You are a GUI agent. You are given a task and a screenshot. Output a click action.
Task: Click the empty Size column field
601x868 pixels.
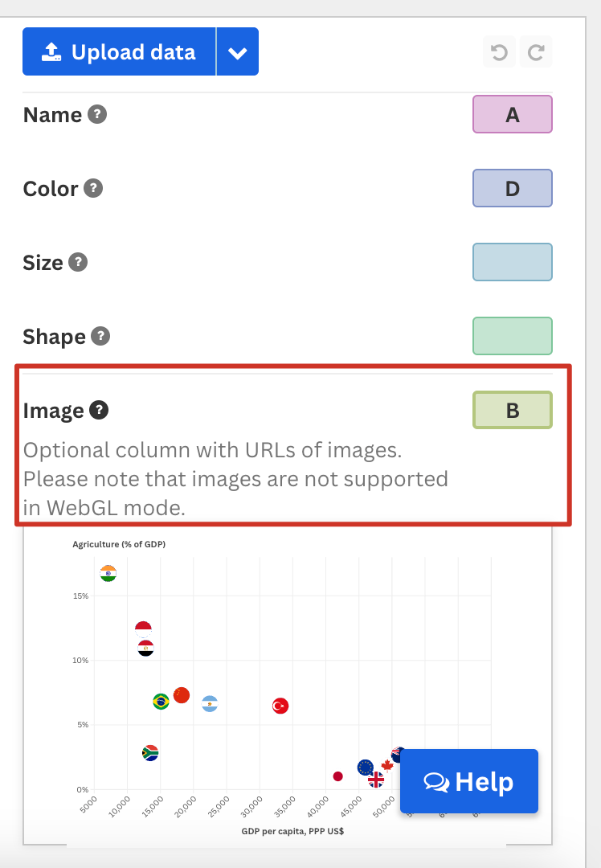click(x=513, y=262)
